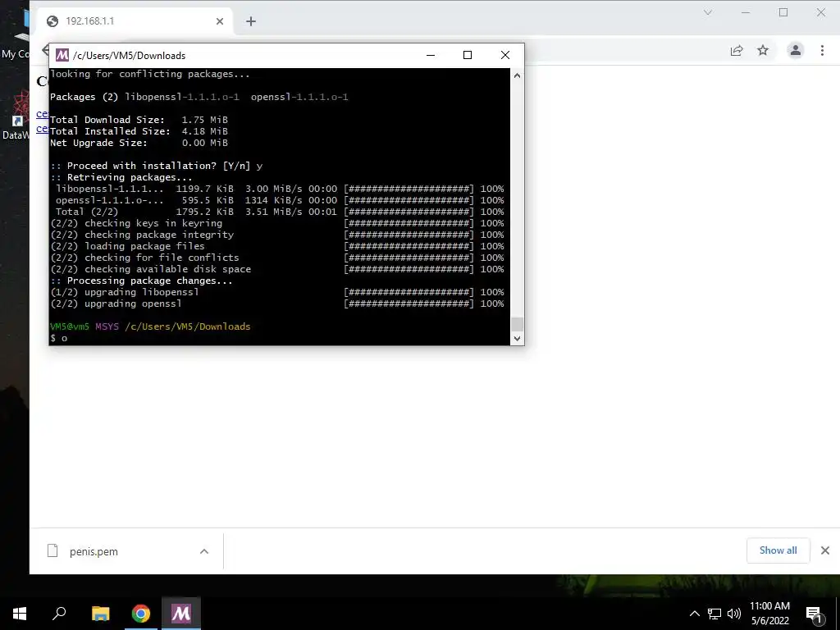Screen dimensions: 840x630
Task: Open the Chrome profile avatar
Action: (x=796, y=50)
